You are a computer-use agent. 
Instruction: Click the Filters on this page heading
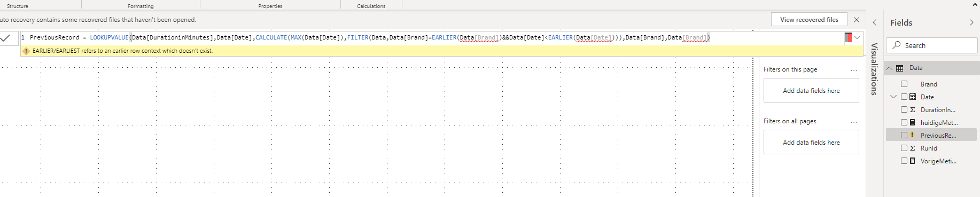point(790,69)
